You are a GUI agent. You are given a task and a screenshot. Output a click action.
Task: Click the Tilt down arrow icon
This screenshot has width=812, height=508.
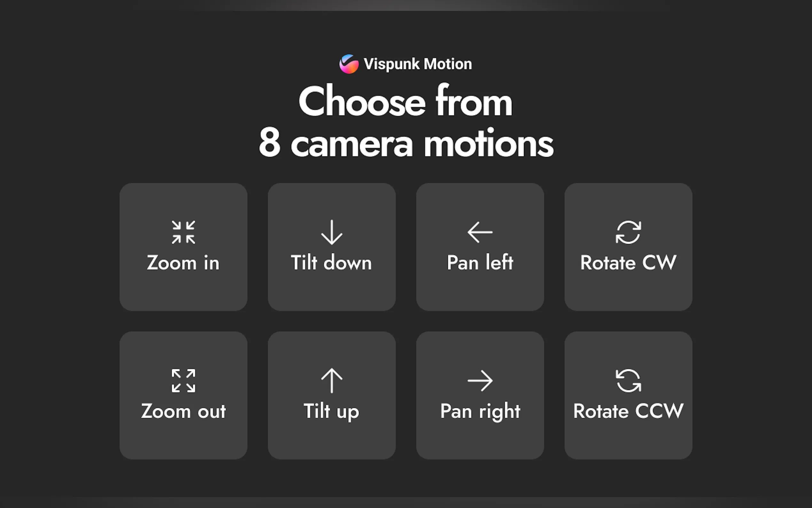(x=332, y=232)
